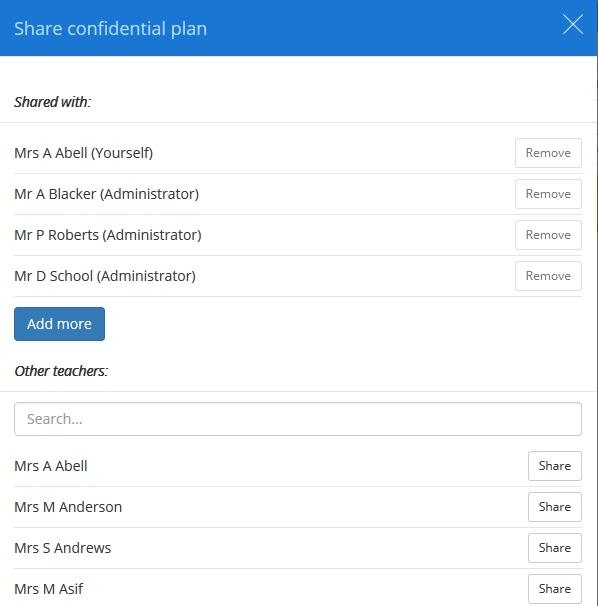Share plan with Mrs M Anderson
The height and width of the screenshot is (606, 598).
pos(555,507)
